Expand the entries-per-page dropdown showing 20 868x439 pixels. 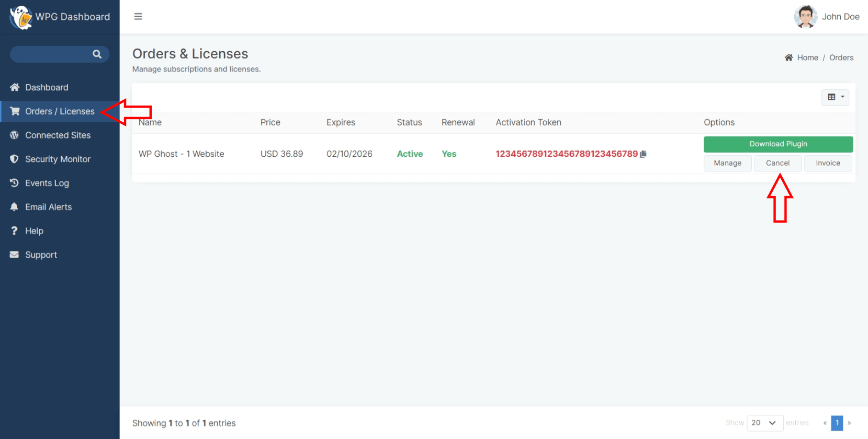pos(764,423)
